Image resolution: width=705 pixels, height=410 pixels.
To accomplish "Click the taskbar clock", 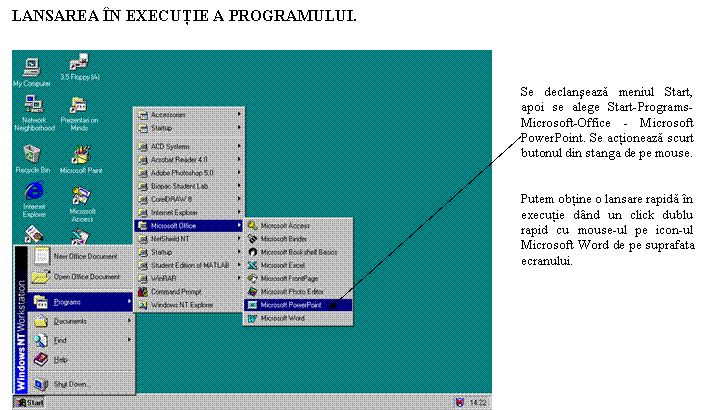I will [x=479, y=402].
